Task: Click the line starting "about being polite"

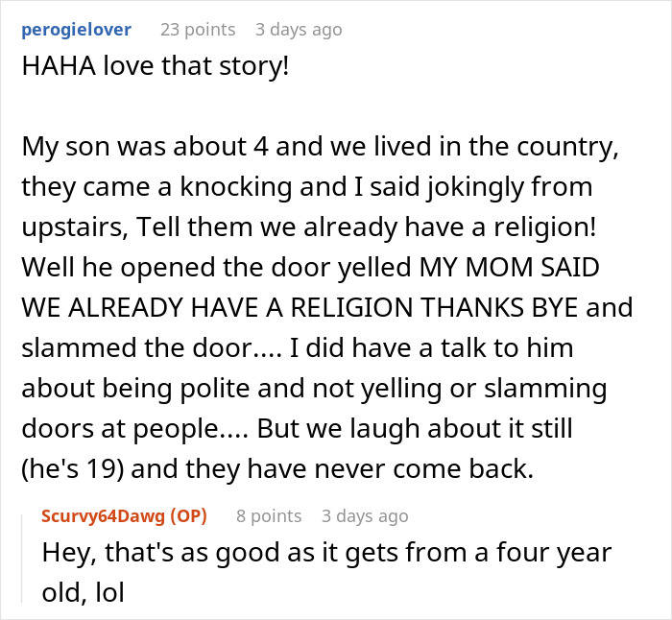Action: tap(326, 389)
